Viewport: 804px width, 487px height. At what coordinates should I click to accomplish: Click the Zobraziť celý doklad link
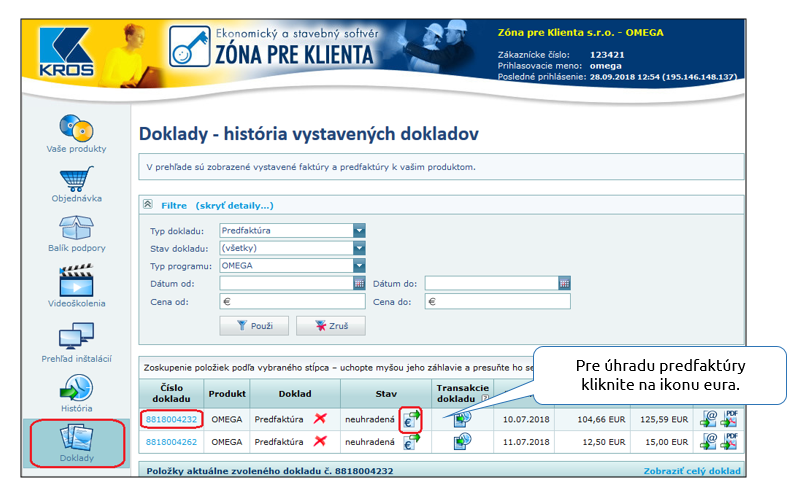(x=692, y=471)
